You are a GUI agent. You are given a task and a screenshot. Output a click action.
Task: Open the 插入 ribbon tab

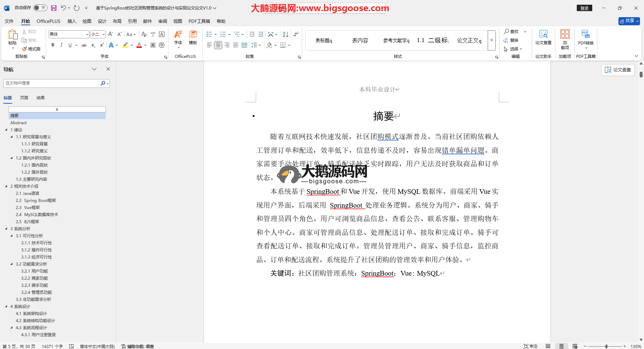click(72, 21)
